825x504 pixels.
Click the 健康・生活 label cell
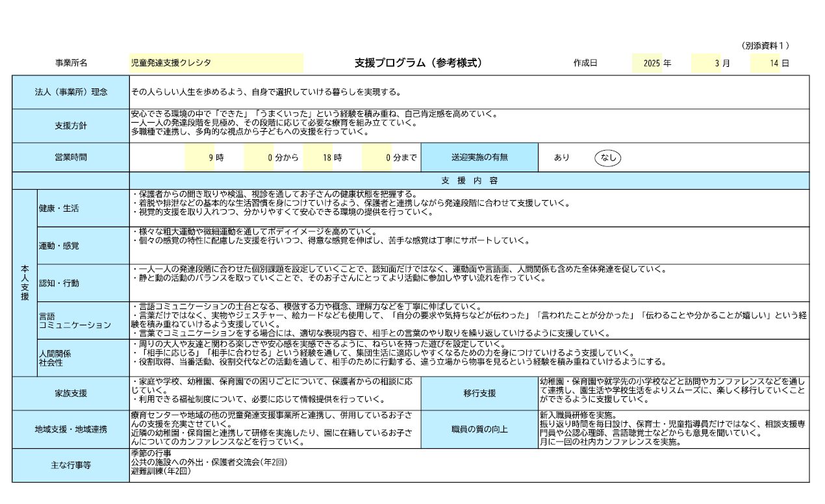(x=83, y=208)
